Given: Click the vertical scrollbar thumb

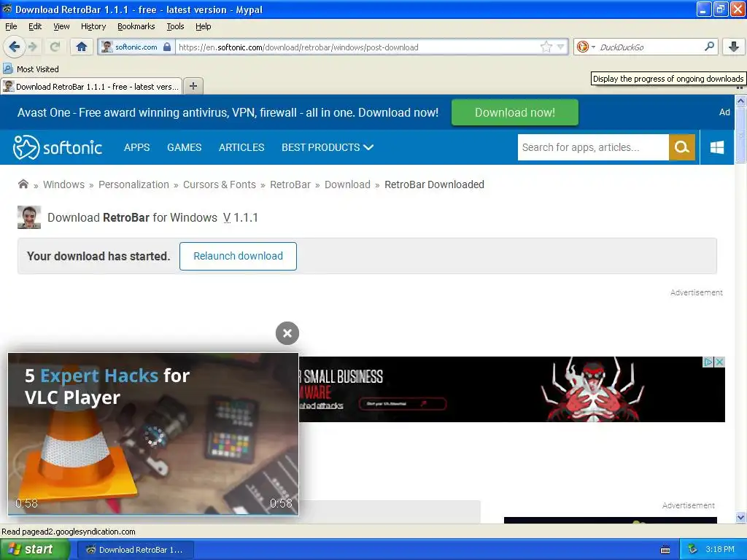Looking at the screenshot, I should [x=740, y=135].
